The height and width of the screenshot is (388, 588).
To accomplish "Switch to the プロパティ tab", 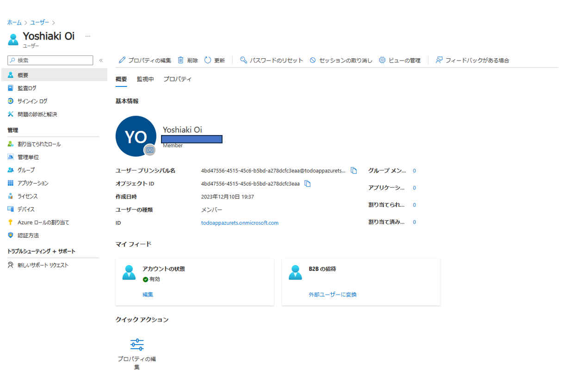I will [177, 79].
